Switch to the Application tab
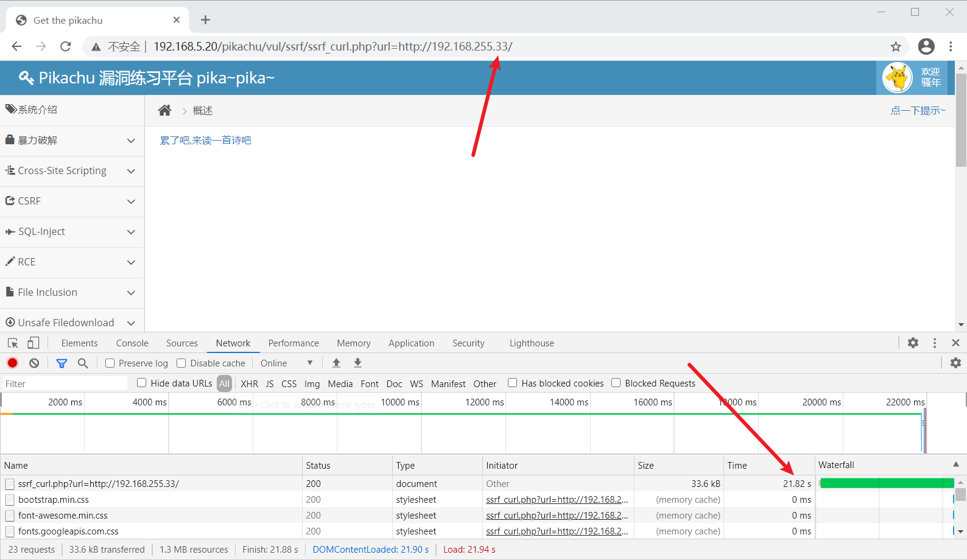Screen dimensions: 967x560 [412, 343]
